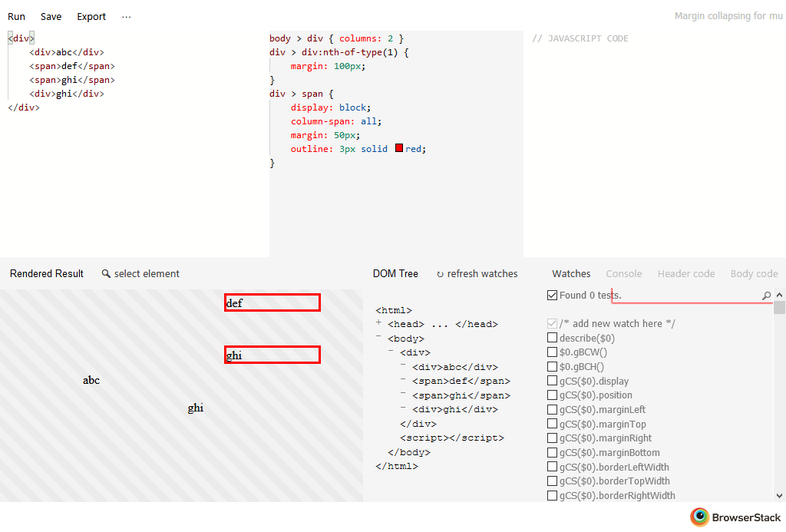Collapse the outer div node in DOM tree
The width and height of the screenshot is (786, 532).
[x=391, y=352]
